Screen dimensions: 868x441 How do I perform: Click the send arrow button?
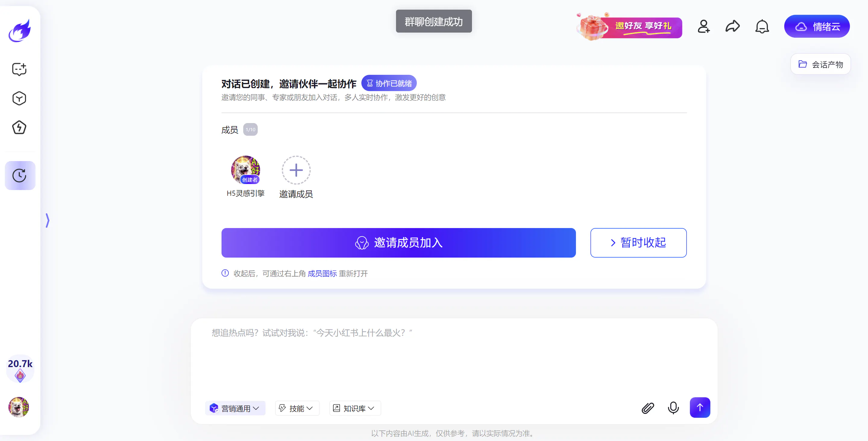[x=700, y=408]
